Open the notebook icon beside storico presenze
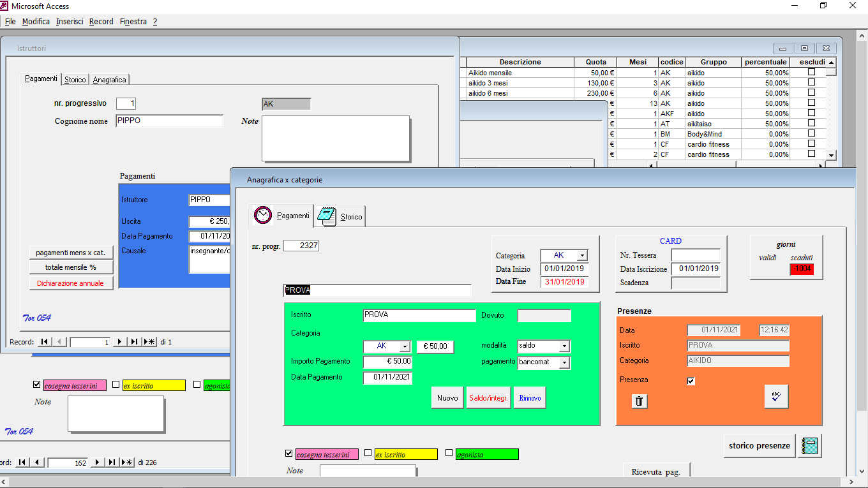The height and width of the screenshot is (488, 868). point(810,446)
